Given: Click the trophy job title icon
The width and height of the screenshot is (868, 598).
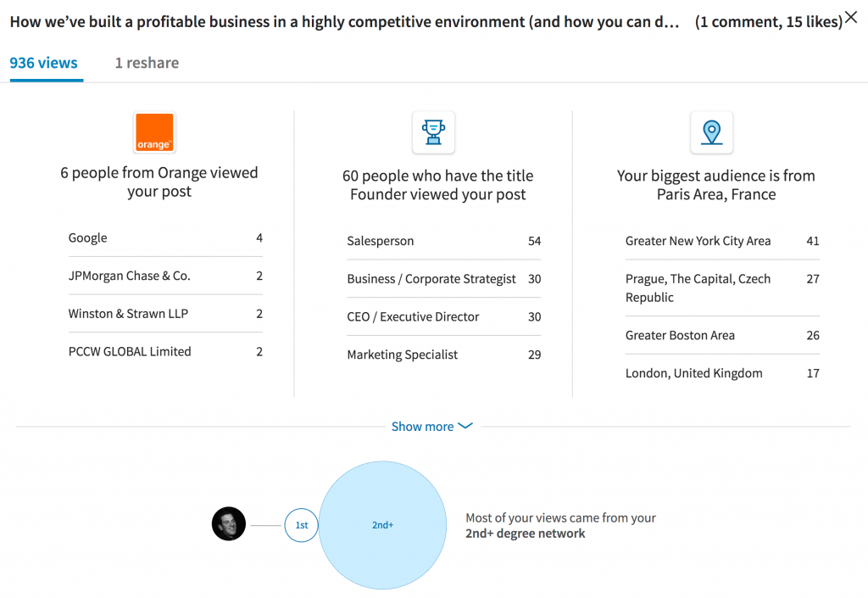Looking at the screenshot, I should click(433, 132).
